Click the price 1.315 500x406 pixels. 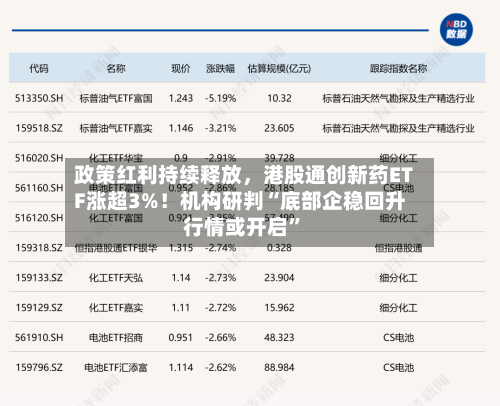tap(181, 248)
